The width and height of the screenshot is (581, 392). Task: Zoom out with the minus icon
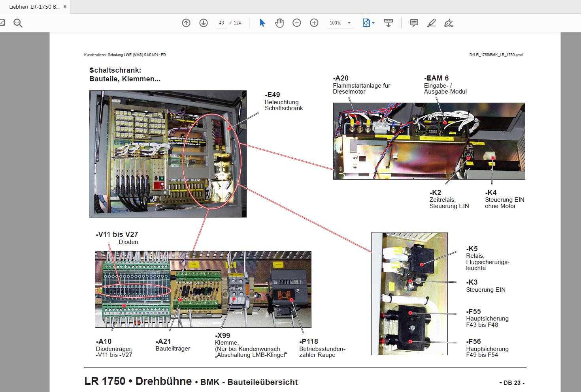[x=297, y=23]
